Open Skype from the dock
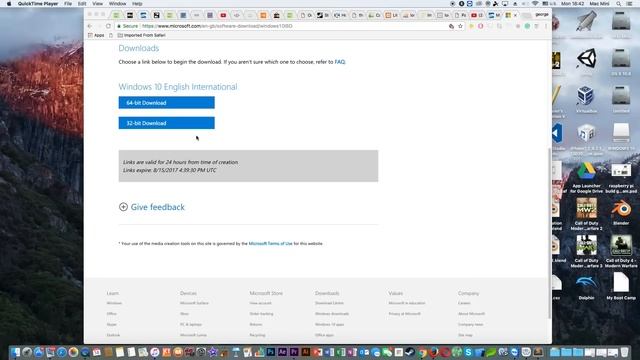Viewport: 640px width, 360px height. pyautogui.click(x=468, y=352)
